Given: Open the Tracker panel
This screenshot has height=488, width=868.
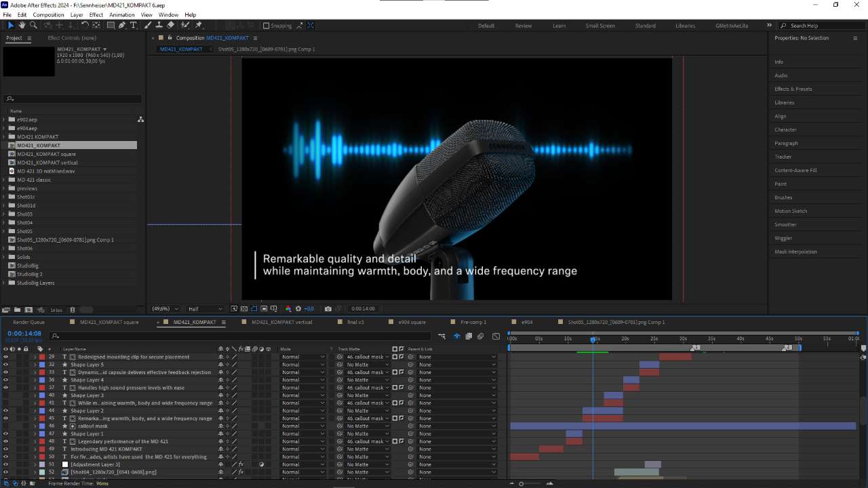Looking at the screenshot, I should point(783,157).
